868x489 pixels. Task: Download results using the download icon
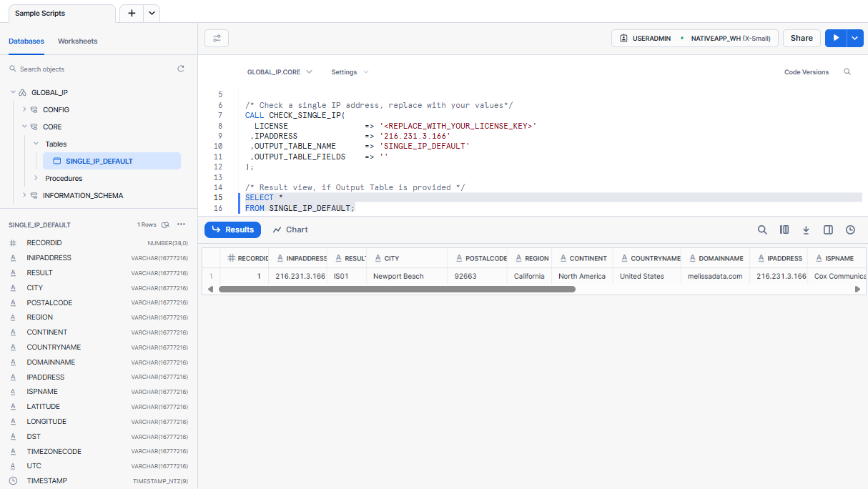pyautogui.click(x=806, y=229)
